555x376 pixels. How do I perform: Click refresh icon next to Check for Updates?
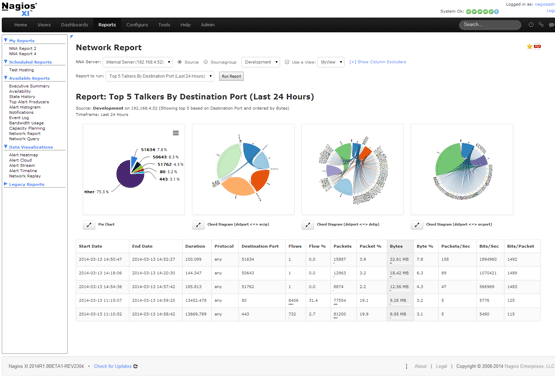[135, 366]
